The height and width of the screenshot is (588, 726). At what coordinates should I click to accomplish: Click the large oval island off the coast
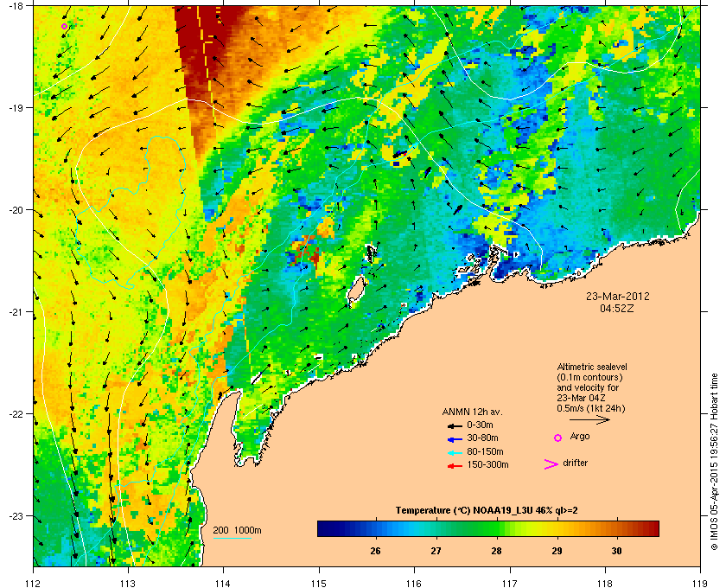click(x=356, y=289)
